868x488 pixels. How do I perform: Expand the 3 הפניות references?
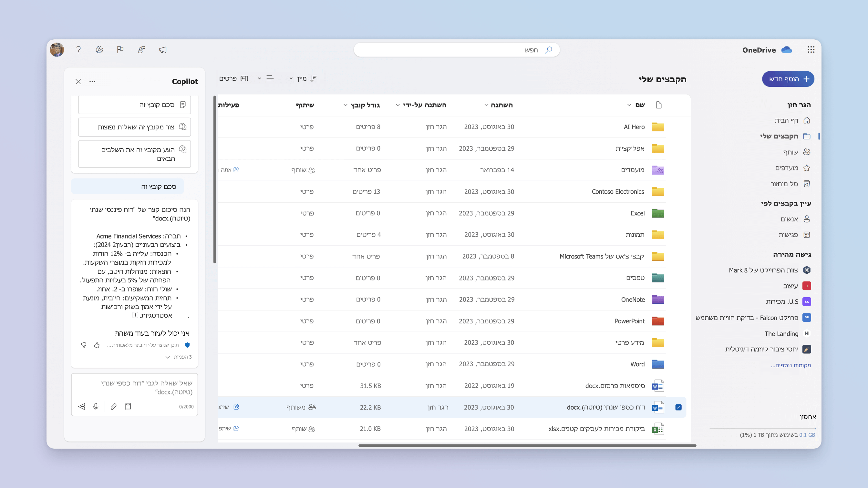tap(179, 357)
